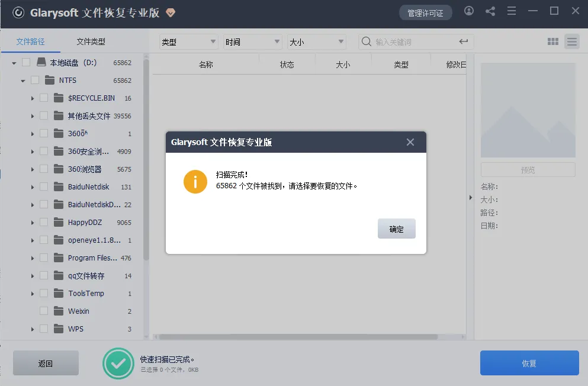Click the HappyDDZ folder icon
The image size is (588, 386).
(59, 222)
